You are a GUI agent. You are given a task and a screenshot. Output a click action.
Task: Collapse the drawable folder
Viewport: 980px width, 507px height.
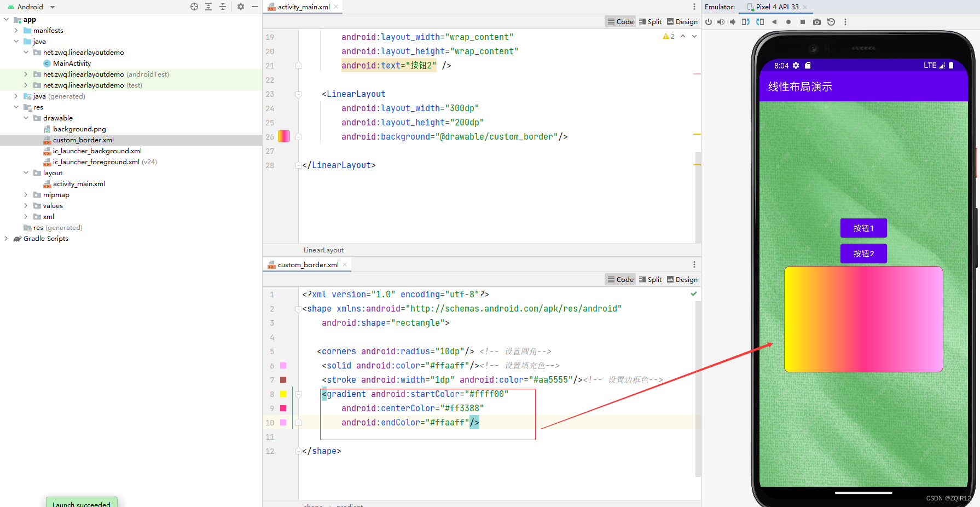tap(25, 118)
